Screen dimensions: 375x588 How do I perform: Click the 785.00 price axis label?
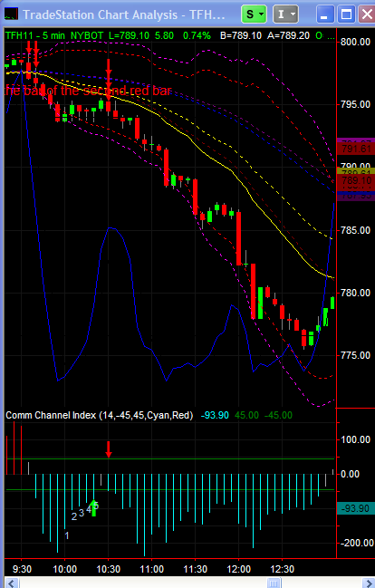(x=355, y=230)
